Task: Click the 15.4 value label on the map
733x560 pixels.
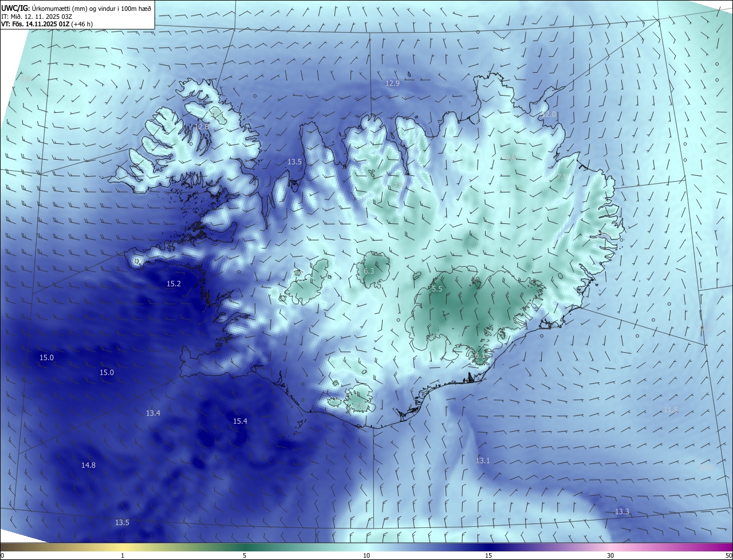Action: (x=240, y=421)
